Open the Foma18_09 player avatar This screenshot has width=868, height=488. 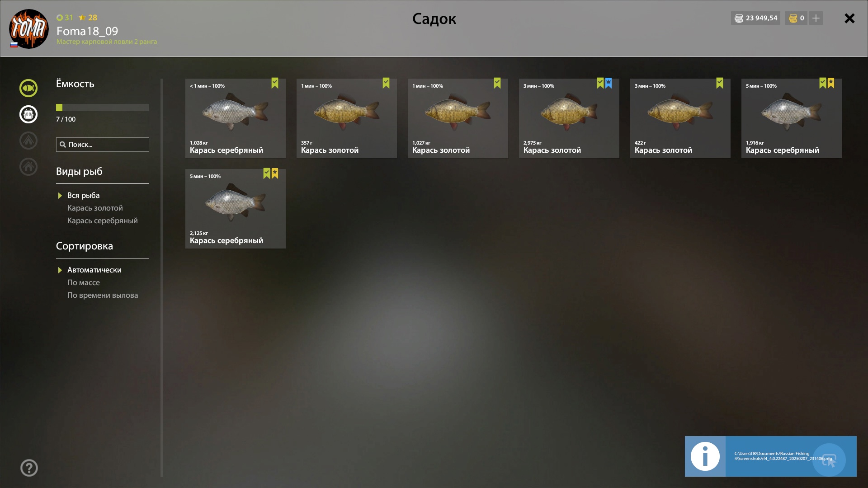click(29, 29)
